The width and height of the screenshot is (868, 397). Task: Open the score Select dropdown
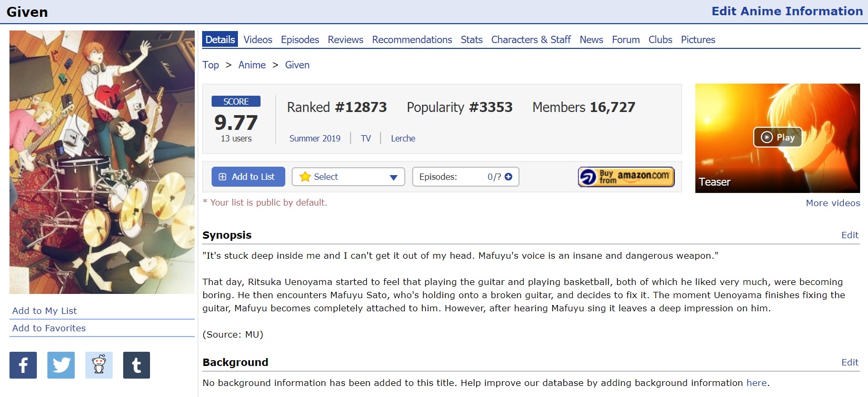(x=348, y=177)
